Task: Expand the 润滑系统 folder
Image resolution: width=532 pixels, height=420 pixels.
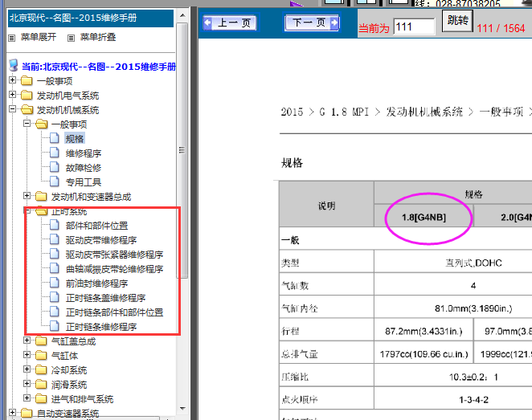Action: [27, 383]
